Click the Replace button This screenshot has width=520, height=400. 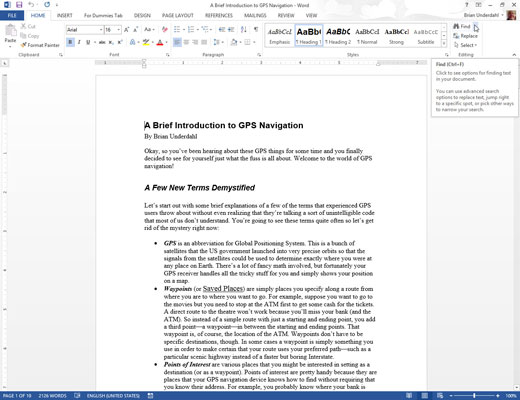(x=466, y=36)
